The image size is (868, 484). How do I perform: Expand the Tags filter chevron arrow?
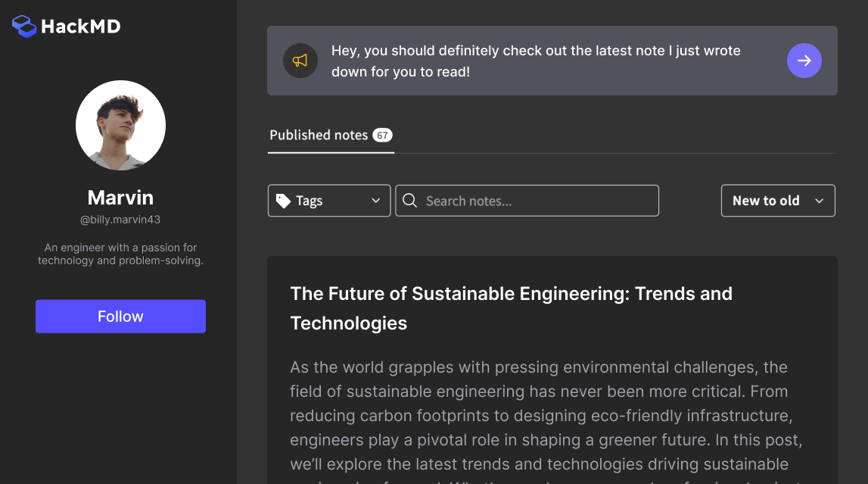pos(376,201)
